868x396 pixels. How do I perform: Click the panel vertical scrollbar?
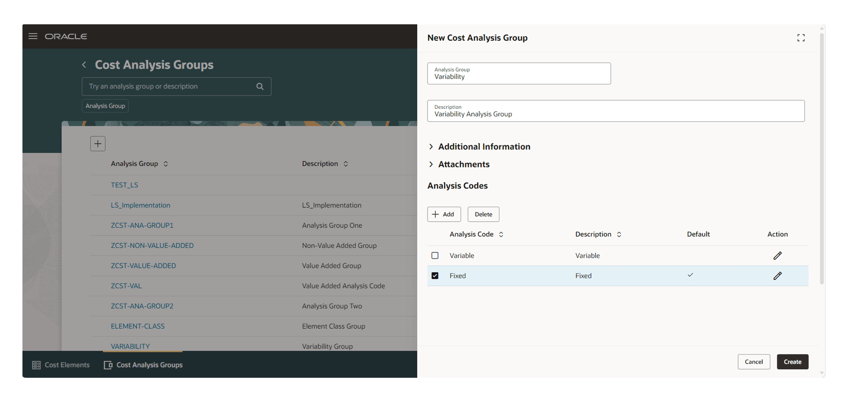pos(822,159)
